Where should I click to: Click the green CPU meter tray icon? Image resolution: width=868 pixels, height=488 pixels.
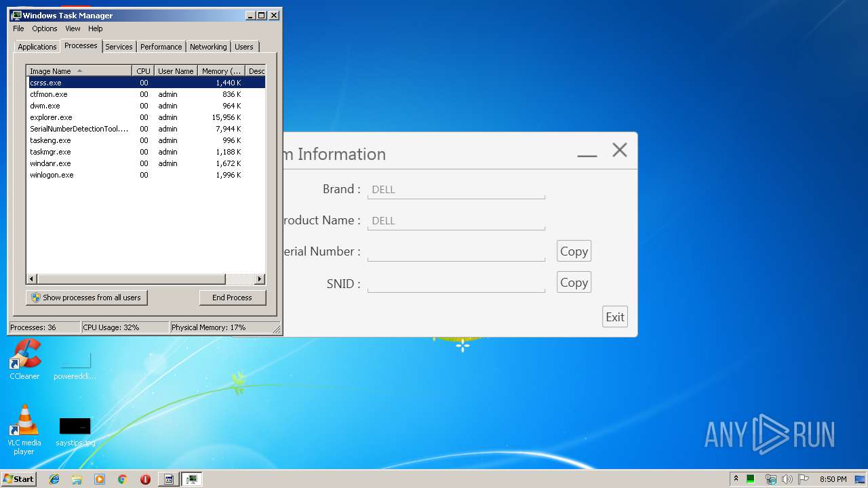coord(751,479)
